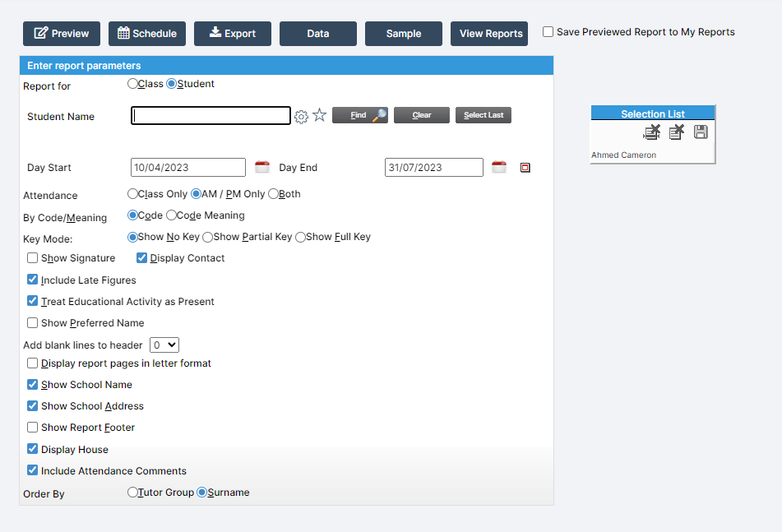Click the Select Last button
This screenshot has height=532, width=782.
pyautogui.click(x=484, y=115)
